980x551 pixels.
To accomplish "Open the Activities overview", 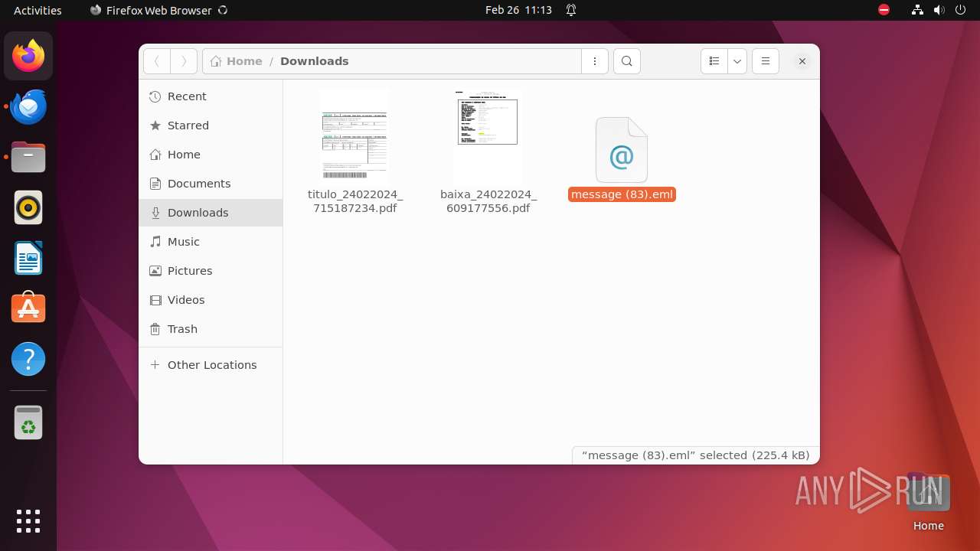I will click(x=38, y=10).
